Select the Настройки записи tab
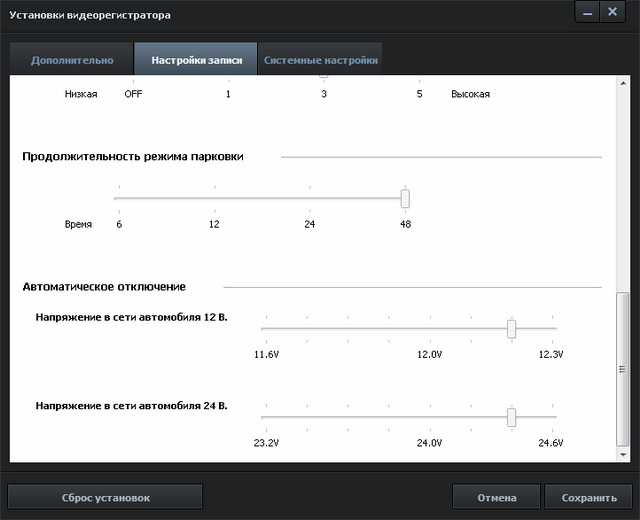This screenshot has width=640, height=520. click(x=195, y=60)
